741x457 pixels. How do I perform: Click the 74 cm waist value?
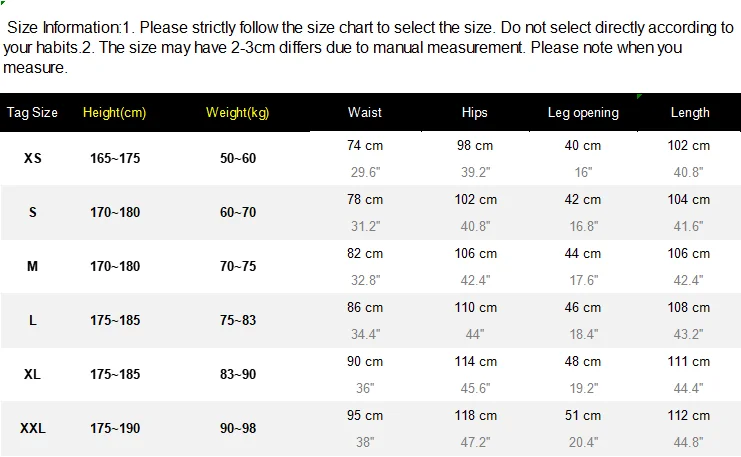tap(365, 146)
